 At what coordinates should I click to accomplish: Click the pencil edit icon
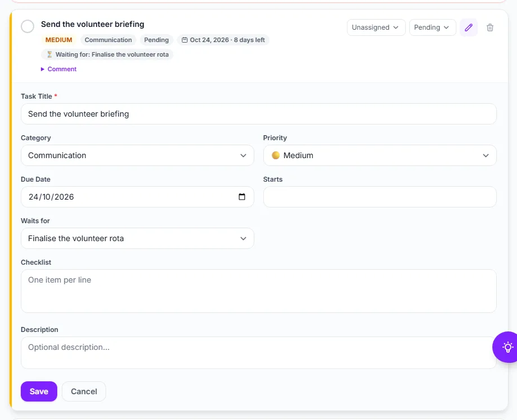click(x=469, y=27)
